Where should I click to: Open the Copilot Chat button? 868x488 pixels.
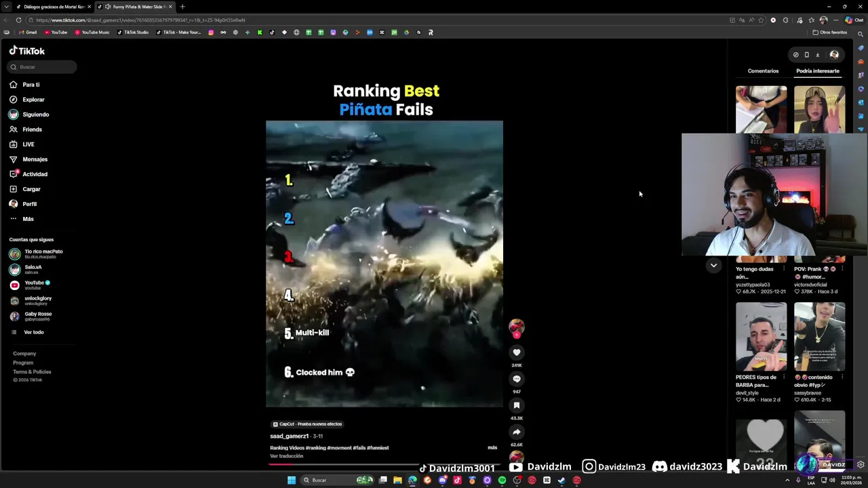(x=854, y=20)
